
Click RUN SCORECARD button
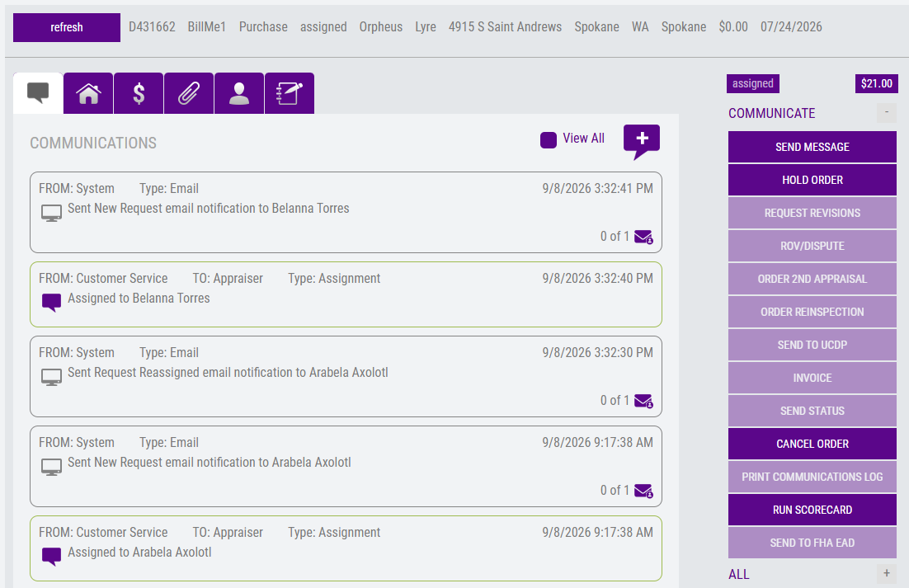click(x=812, y=510)
